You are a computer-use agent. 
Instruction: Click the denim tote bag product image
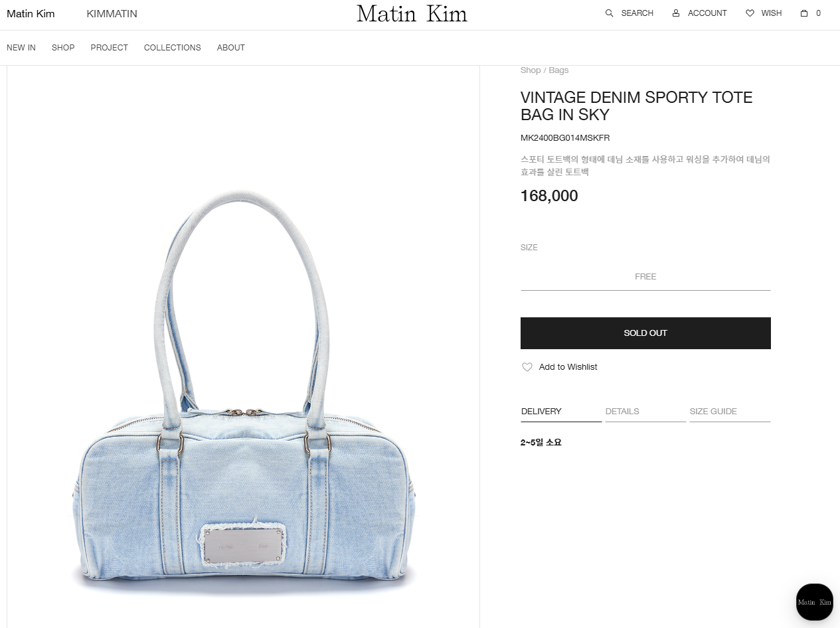pos(243,392)
